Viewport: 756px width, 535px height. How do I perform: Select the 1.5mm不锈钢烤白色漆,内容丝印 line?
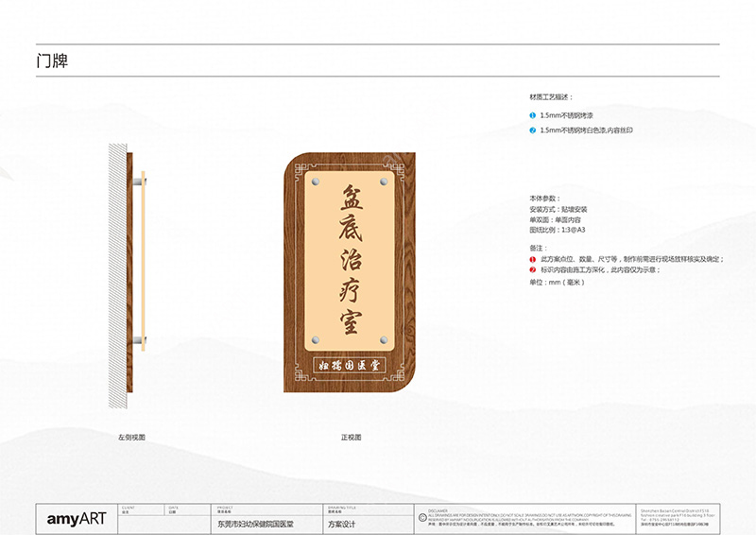point(586,130)
